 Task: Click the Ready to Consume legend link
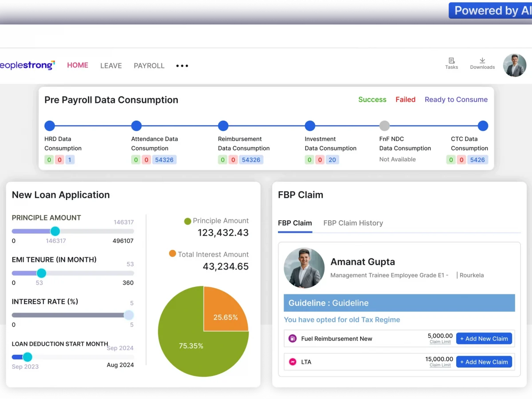click(456, 100)
